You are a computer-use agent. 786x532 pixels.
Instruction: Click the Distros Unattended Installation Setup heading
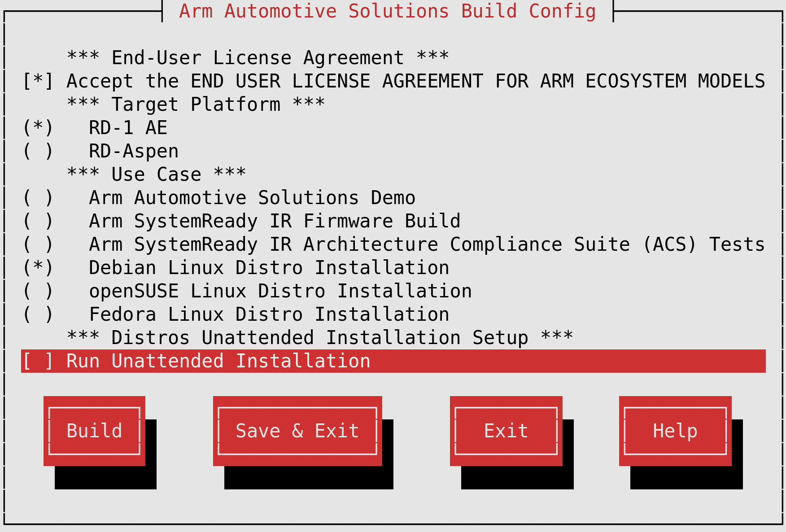point(320,338)
